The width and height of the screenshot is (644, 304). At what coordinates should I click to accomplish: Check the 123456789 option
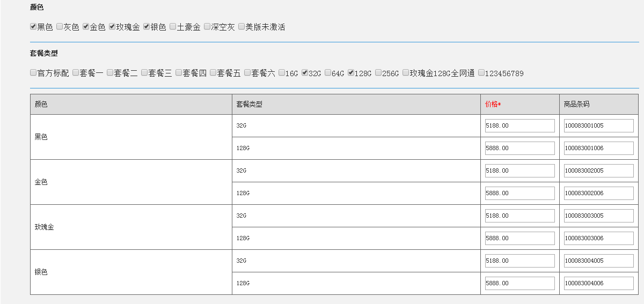pyautogui.click(x=481, y=72)
